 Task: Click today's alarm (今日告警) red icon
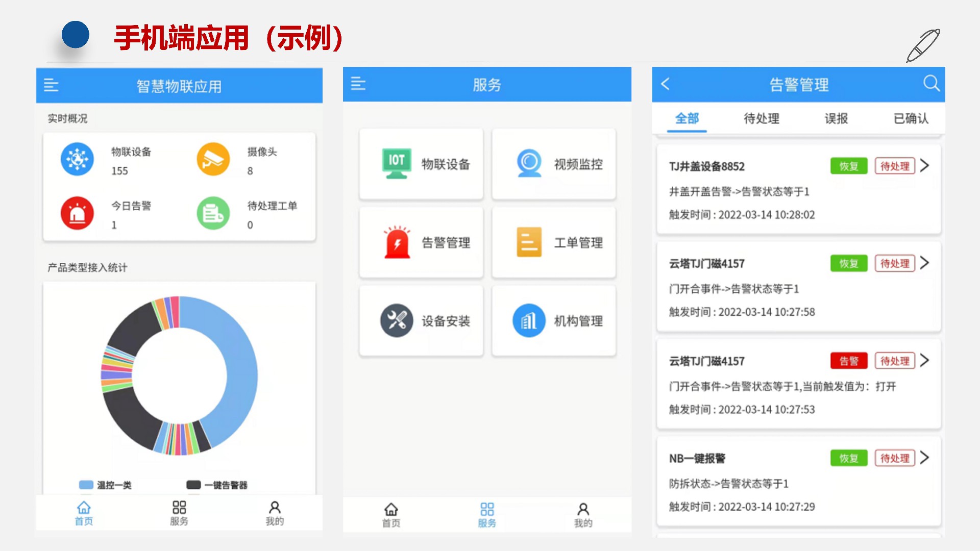pyautogui.click(x=77, y=213)
